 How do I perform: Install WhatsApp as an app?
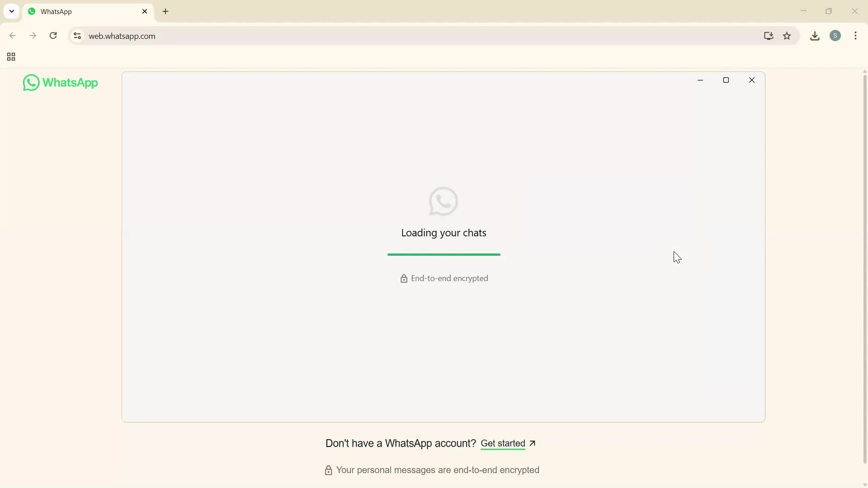769,36
